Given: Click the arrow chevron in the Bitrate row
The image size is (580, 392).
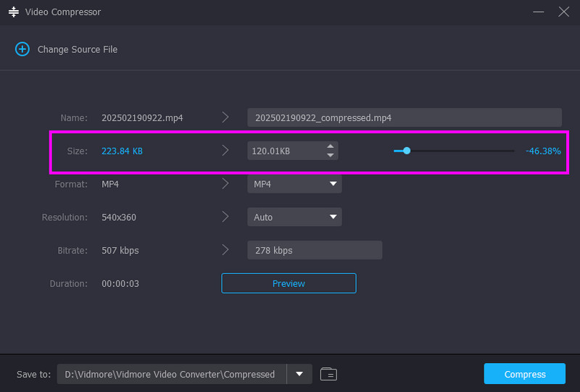Looking at the screenshot, I should (x=225, y=250).
